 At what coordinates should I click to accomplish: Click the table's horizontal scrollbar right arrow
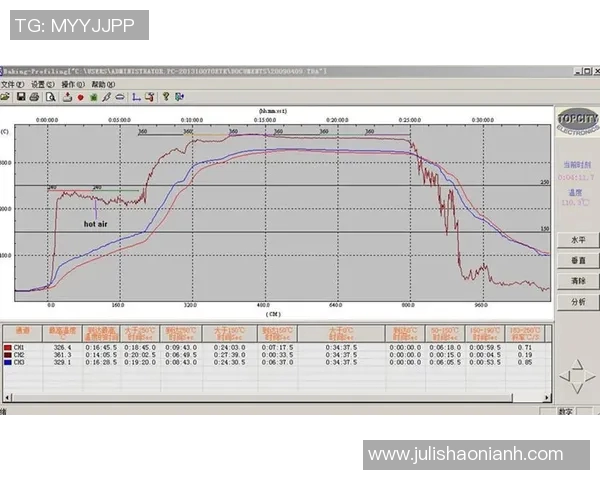click(x=547, y=398)
